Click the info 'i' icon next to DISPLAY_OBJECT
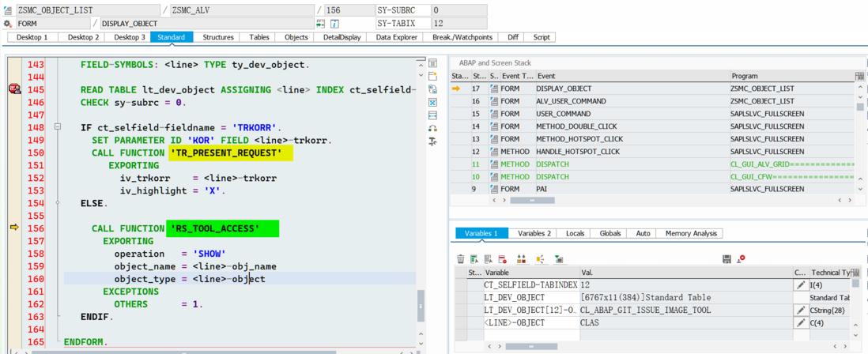The height and width of the screenshot is (354, 868). (x=334, y=23)
